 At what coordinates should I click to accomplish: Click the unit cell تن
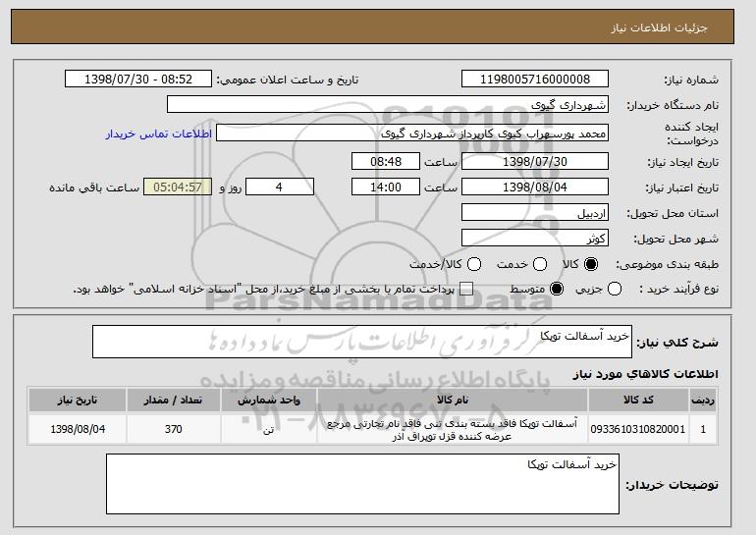point(269,429)
